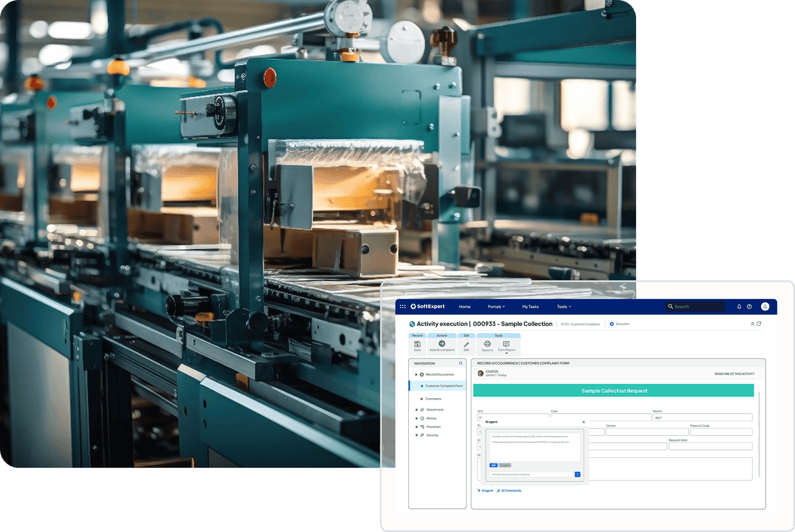The width and height of the screenshot is (795, 532).
Task: Navigate to Home
Action: (464, 307)
